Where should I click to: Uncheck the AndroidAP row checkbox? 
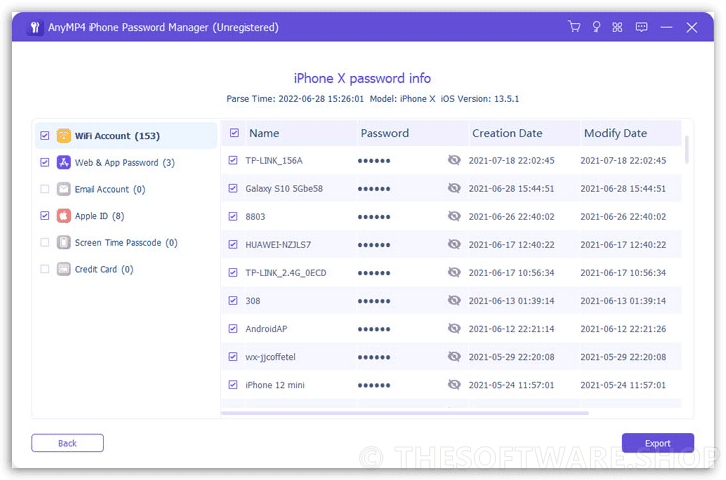[x=233, y=329]
